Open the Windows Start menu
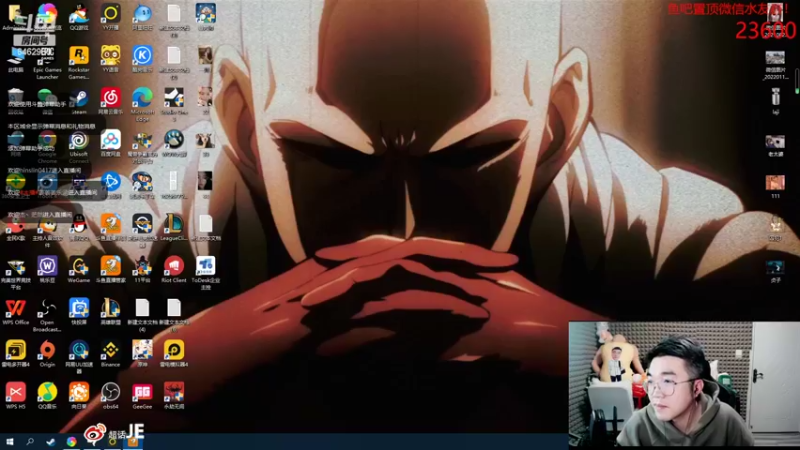The height and width of the screenshot is (450, 800). 10,442
